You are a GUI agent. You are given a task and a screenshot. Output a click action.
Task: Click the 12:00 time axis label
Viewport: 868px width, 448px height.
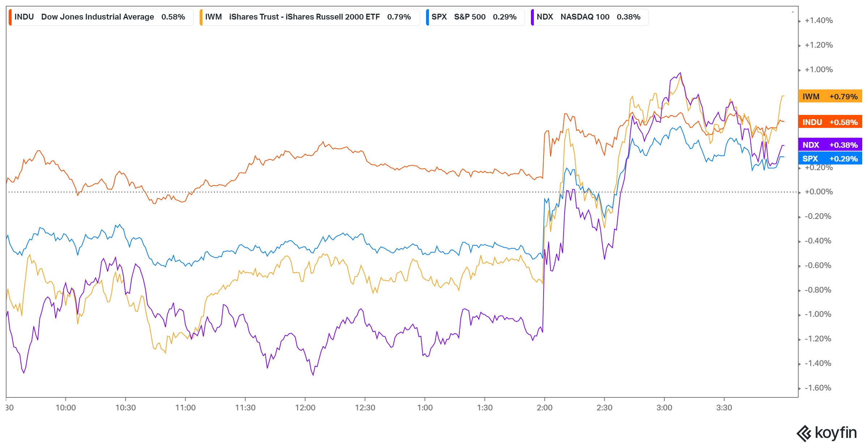tap(305, 408)
